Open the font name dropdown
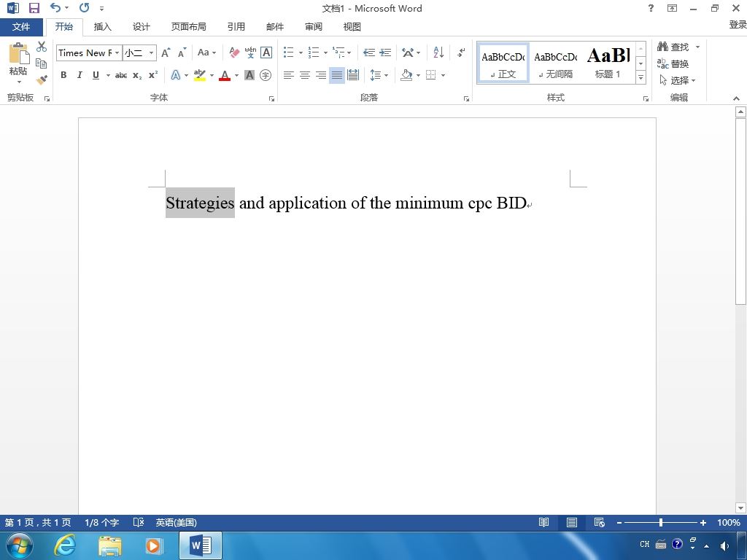 [117, 52]
